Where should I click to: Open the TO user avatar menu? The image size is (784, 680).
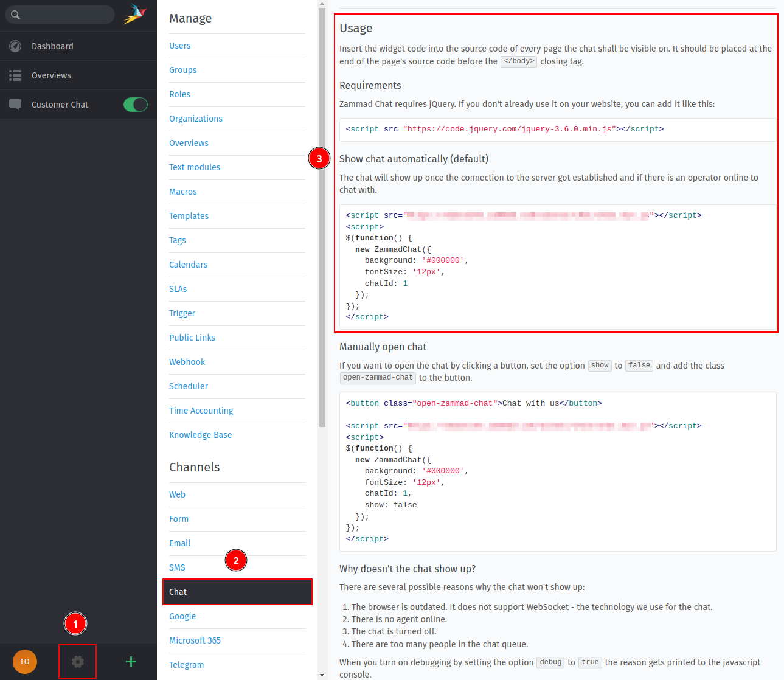(25, 661)
